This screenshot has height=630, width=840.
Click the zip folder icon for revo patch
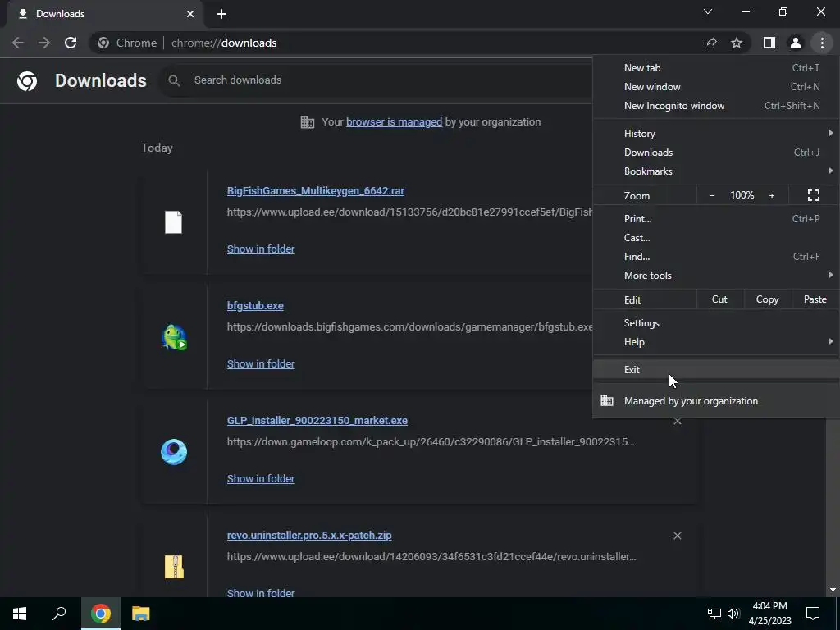pyautogui.click(x=174, y=566)
